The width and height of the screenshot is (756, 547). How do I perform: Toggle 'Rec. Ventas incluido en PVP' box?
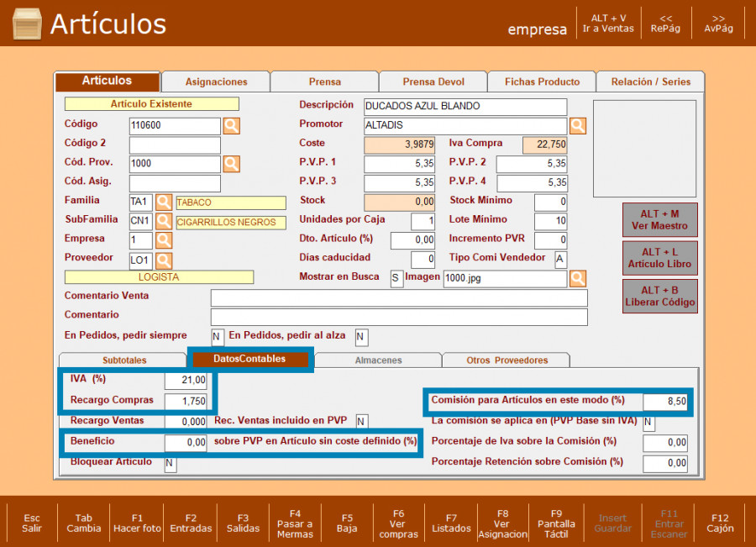361,422
